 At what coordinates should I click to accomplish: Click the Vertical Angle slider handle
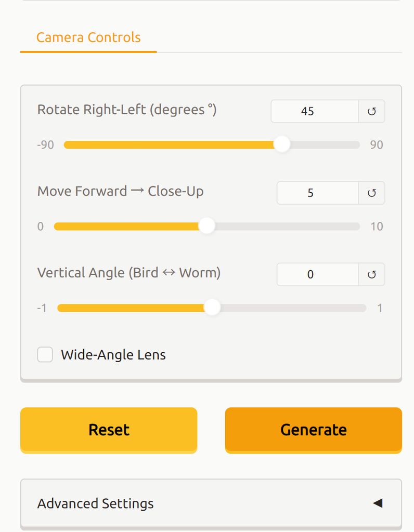click(212, 308)
